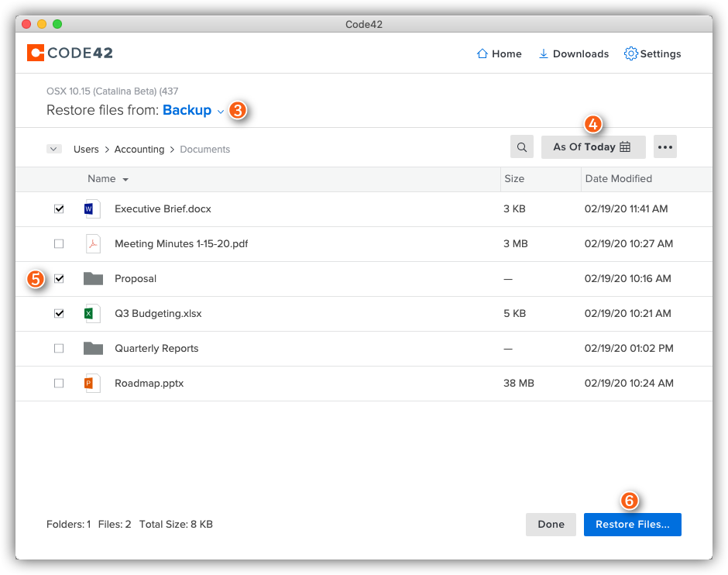Image resolution: width=728 pixels, height=575 pixels.
Task: Navigate to Accounting in the breadcrumb
Action: pos(139,149)
